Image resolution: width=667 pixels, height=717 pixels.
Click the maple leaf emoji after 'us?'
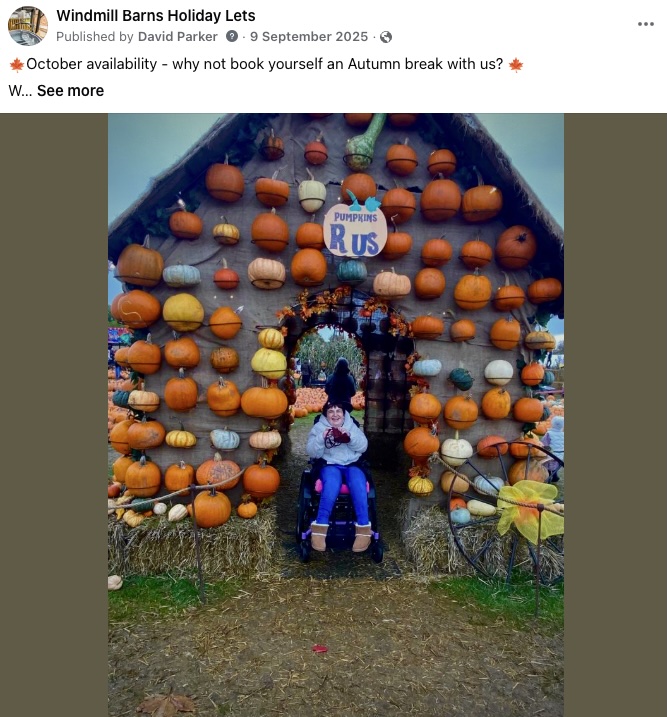coord(516,64)
